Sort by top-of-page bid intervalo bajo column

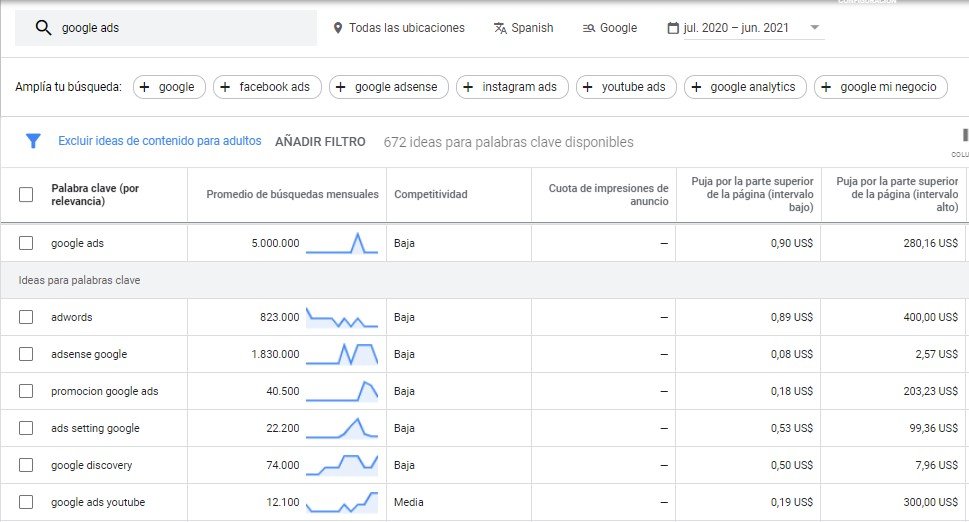752,194
